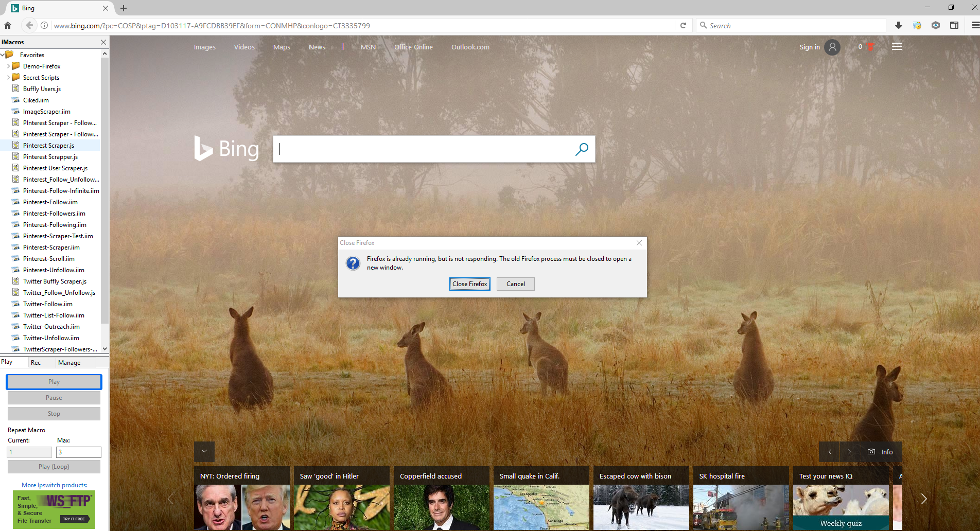Expand the Secret Scripts folder
Viewport: 980px width, 531px height.
(x=8, y=77)
